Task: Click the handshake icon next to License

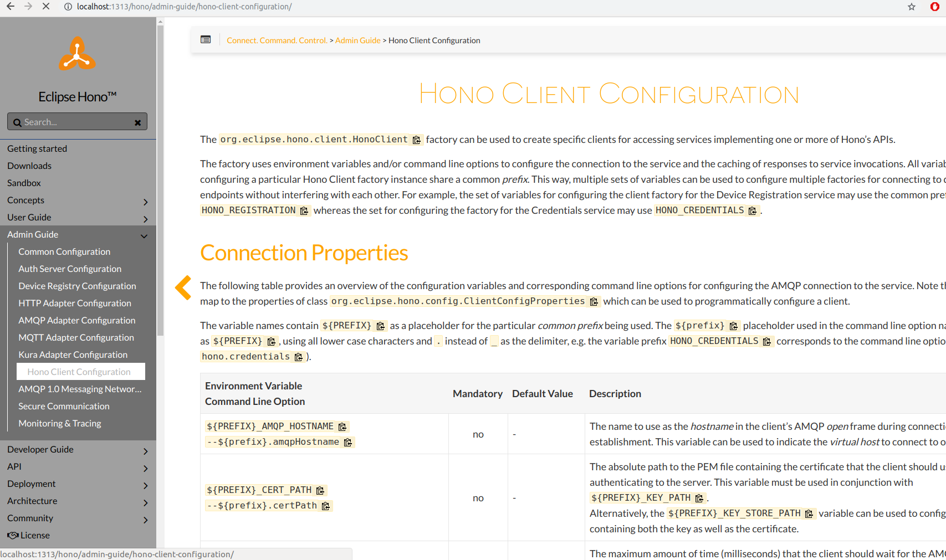Action: 12,535
